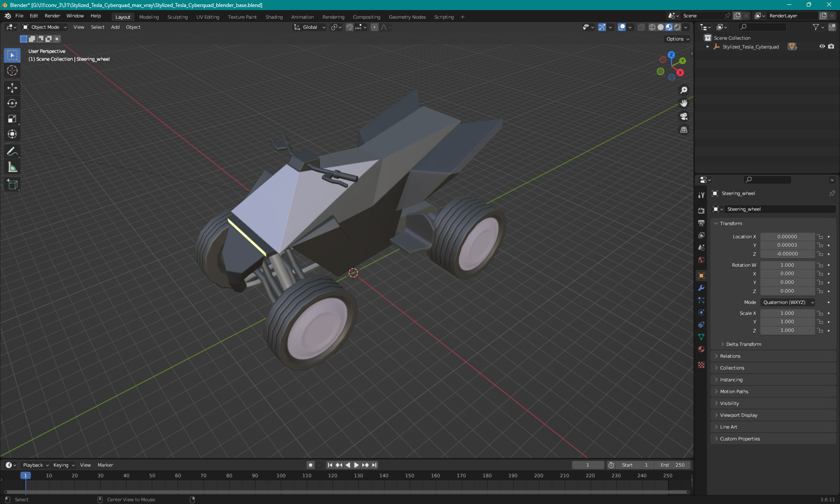Open the Physics properties tab
Viewport: 840px width, 504px height.
[701, 312]
